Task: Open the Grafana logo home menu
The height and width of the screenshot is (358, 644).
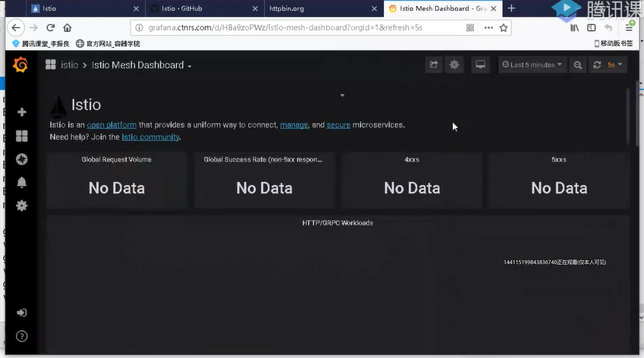Action: click(x=20, y=65)
